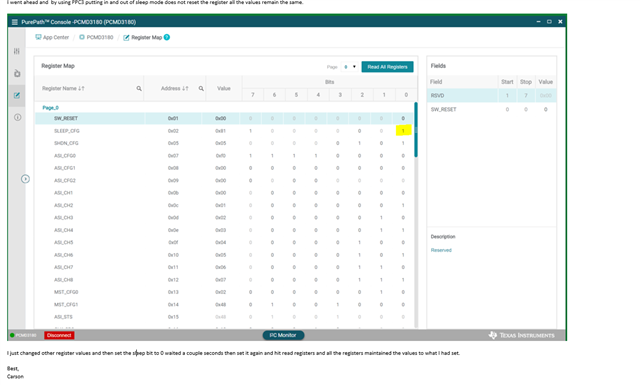
Task: Search by Register Name magnifier icon
Action: tap(139, 89)
